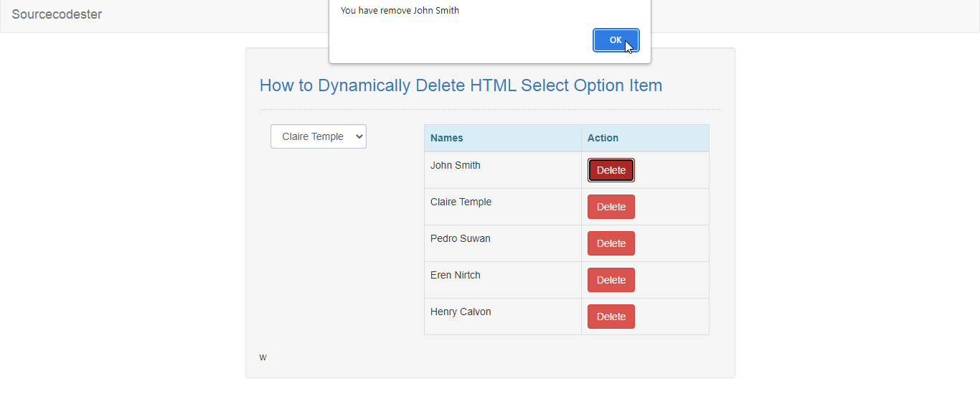Click the Names column header

(x=446, y=138)
